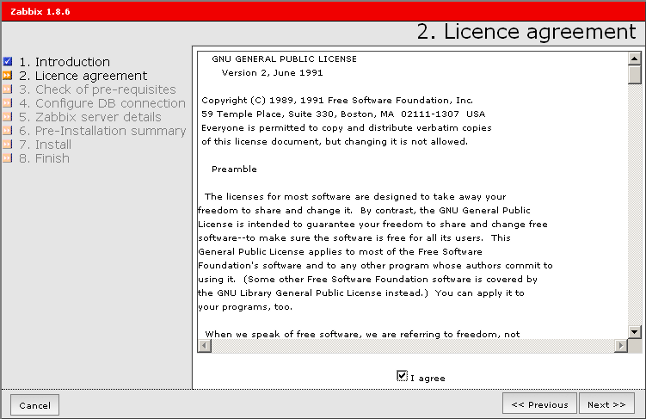The width and height of the screenshot is (646, 419).
Task: Click the horizontal scroll right arrow
Action: coord(619,346)
